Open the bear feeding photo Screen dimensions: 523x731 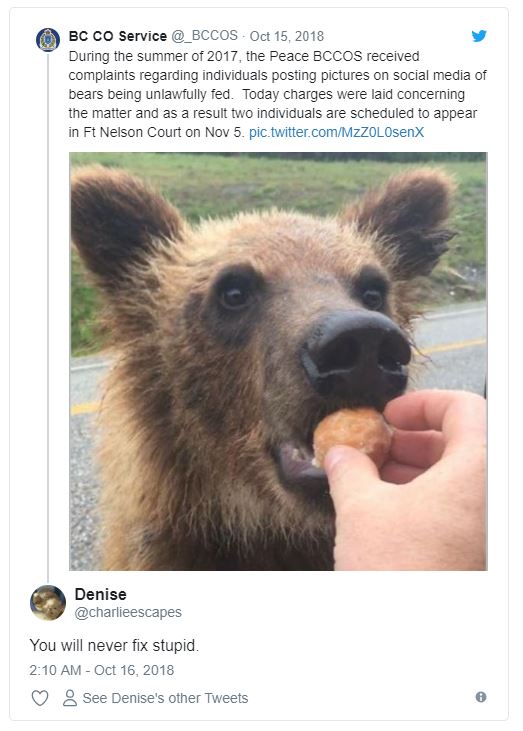[278, 361]
